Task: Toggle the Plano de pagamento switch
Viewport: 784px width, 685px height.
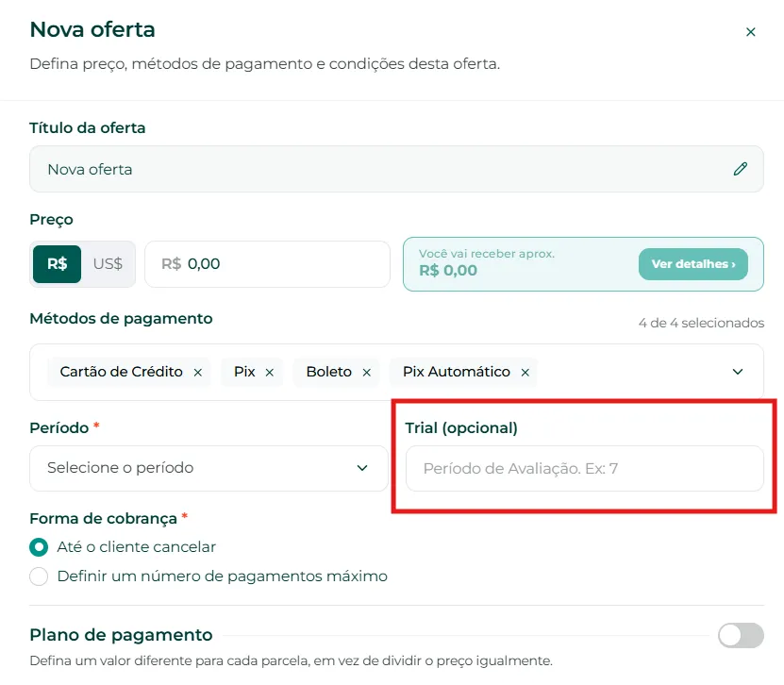Action: click(741, 636)
